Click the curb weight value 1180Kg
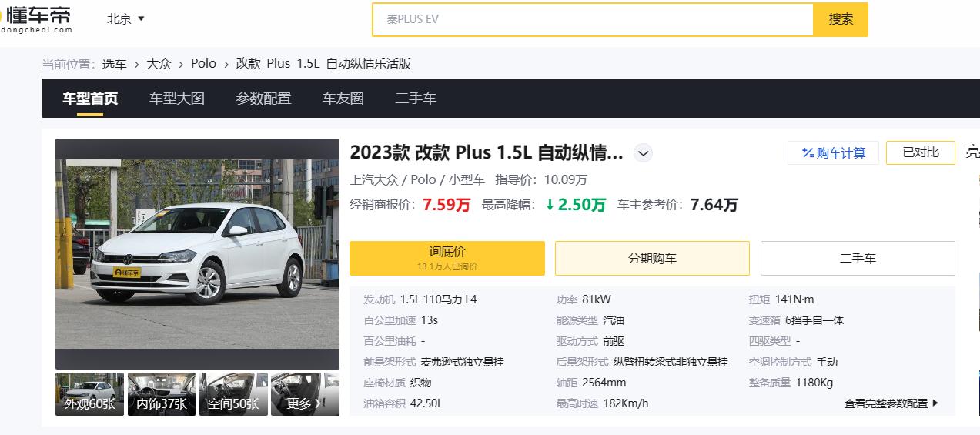The image size is (980, 435). coord(814,383)
